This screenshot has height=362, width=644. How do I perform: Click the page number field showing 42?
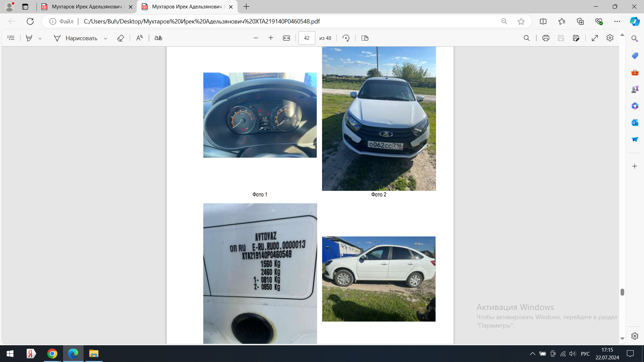[x=307, y=38]
